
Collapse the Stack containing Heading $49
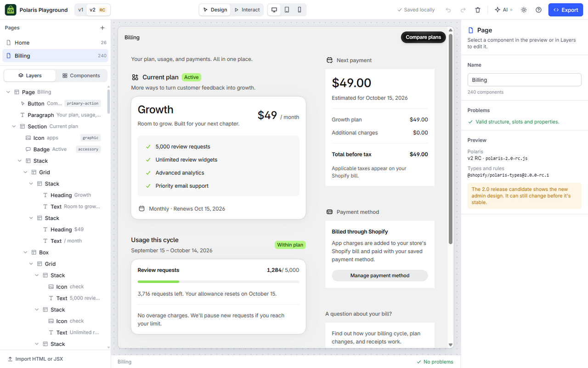pyautogui.click(x=31, y=218)
